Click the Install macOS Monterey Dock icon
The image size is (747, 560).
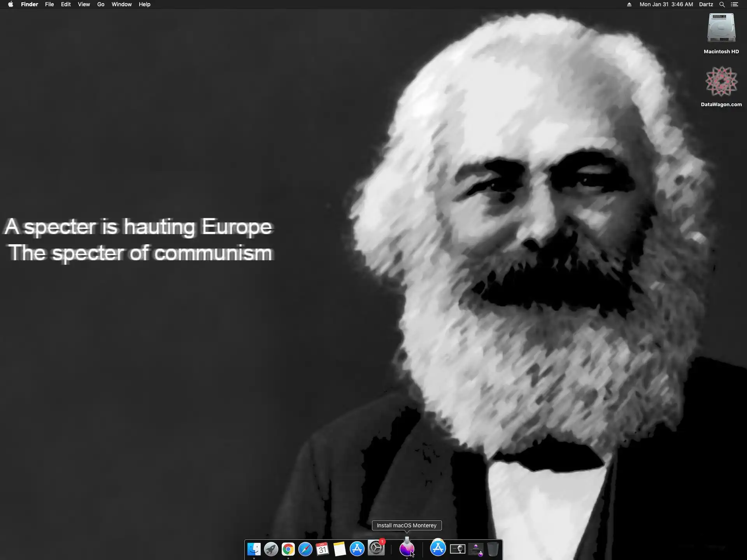point(407,548)
